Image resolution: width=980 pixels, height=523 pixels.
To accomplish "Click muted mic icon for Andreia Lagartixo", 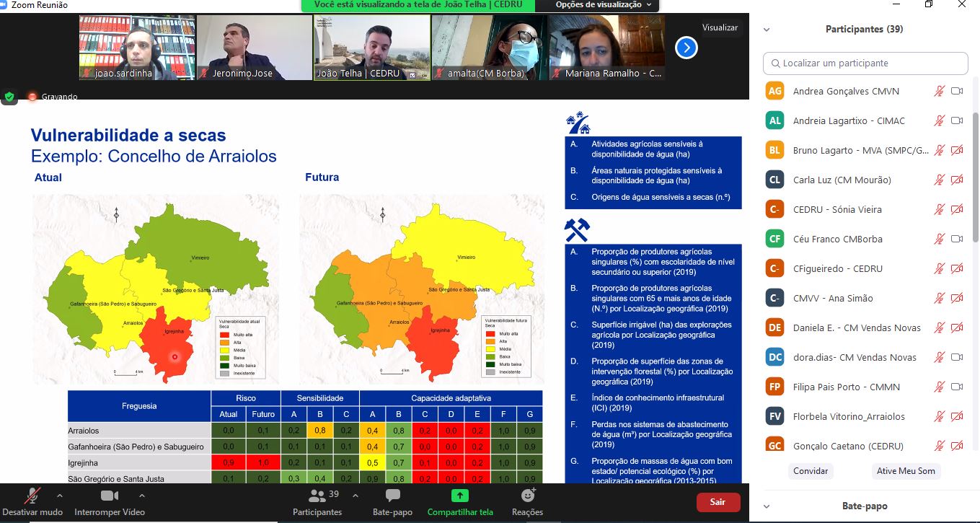I will point(939,120).
